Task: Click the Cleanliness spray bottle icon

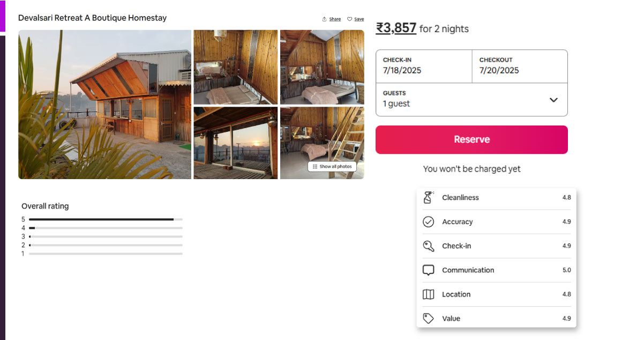Action: (x=428, y=197)
